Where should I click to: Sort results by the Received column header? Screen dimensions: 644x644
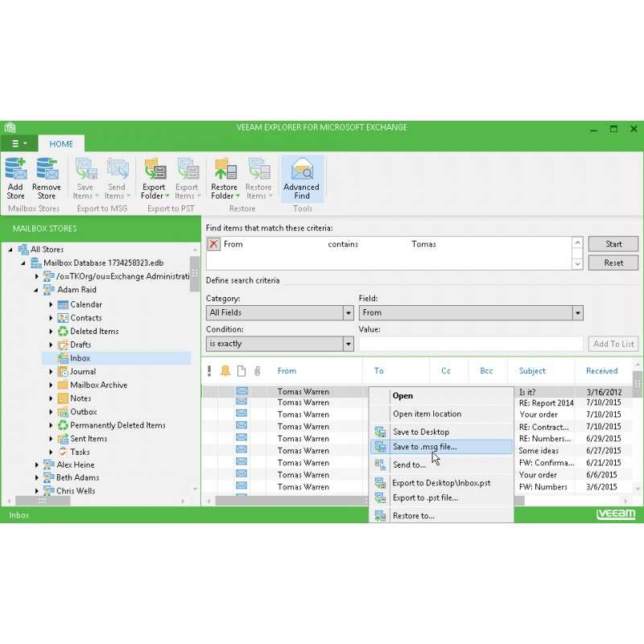[x=601, y=371]
